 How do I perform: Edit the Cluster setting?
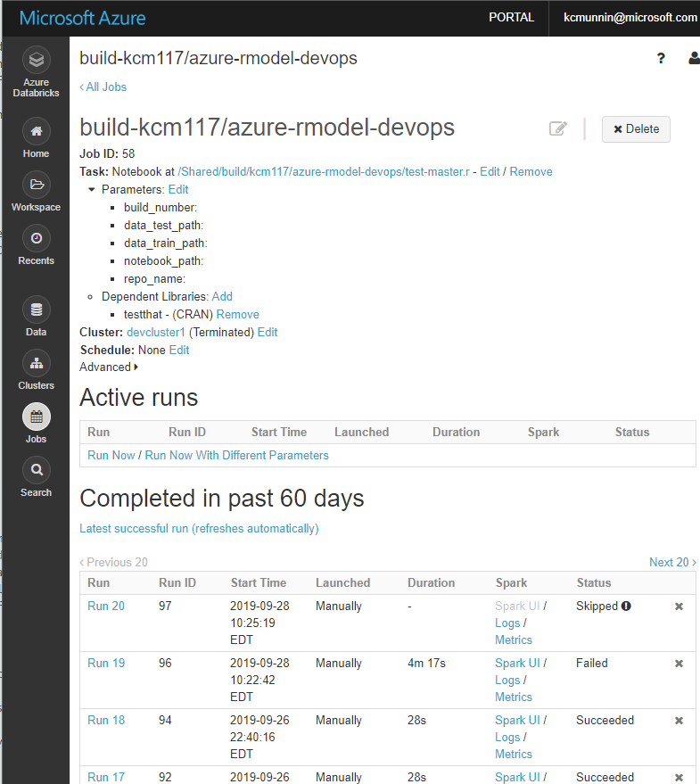tap(268, 332)
